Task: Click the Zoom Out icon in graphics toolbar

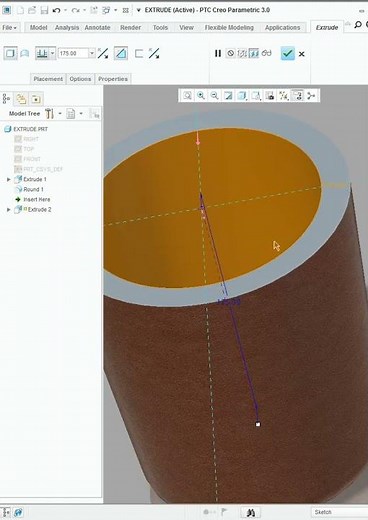Action: tap(214, 96)
